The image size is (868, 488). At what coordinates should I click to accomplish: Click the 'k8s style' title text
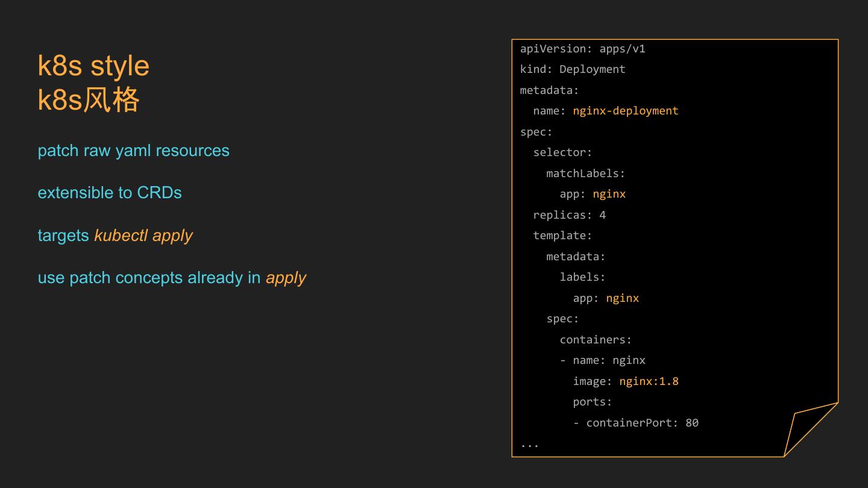pos(93,66)
